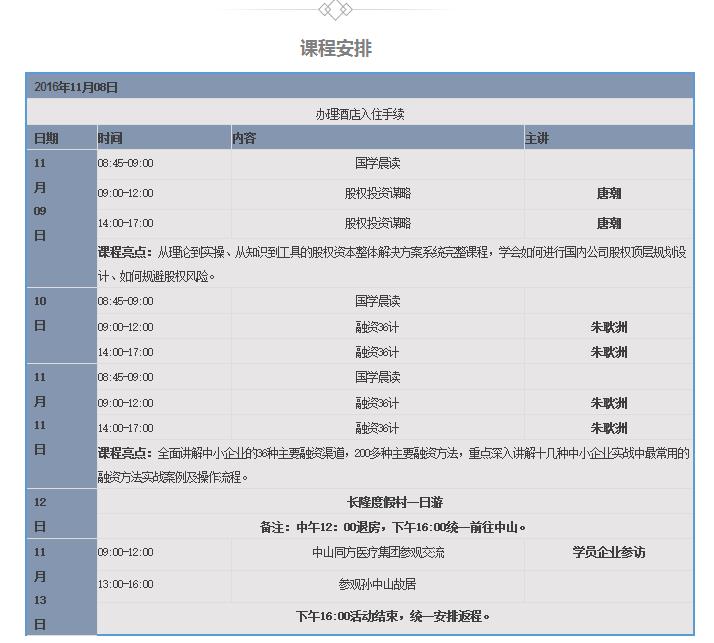Select 股权投资谋略 in the 14:00-17:00 row

click(x=377, y=223)
